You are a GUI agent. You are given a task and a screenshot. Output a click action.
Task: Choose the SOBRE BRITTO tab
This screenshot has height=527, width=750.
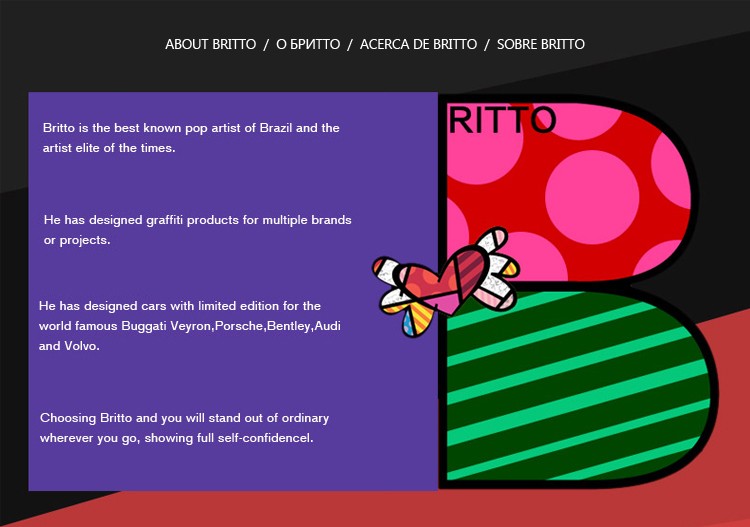pyautogui.click(x=540, y=44)
